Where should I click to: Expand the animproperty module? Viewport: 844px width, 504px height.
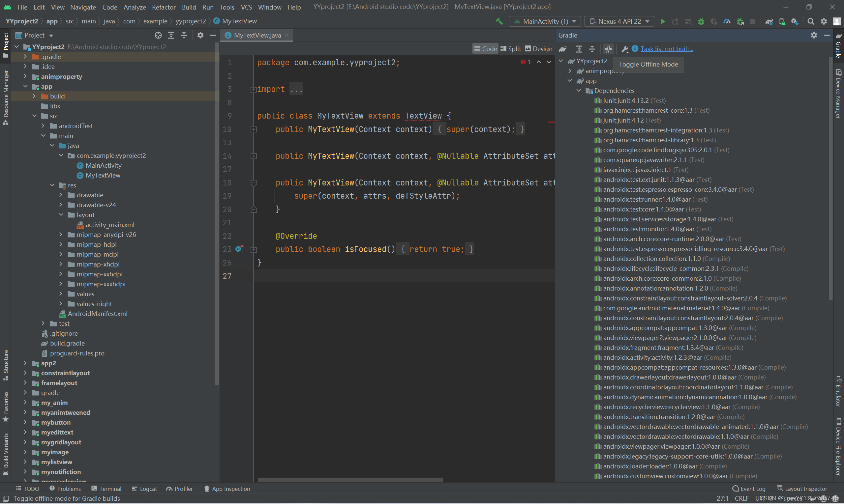(25, 76)
